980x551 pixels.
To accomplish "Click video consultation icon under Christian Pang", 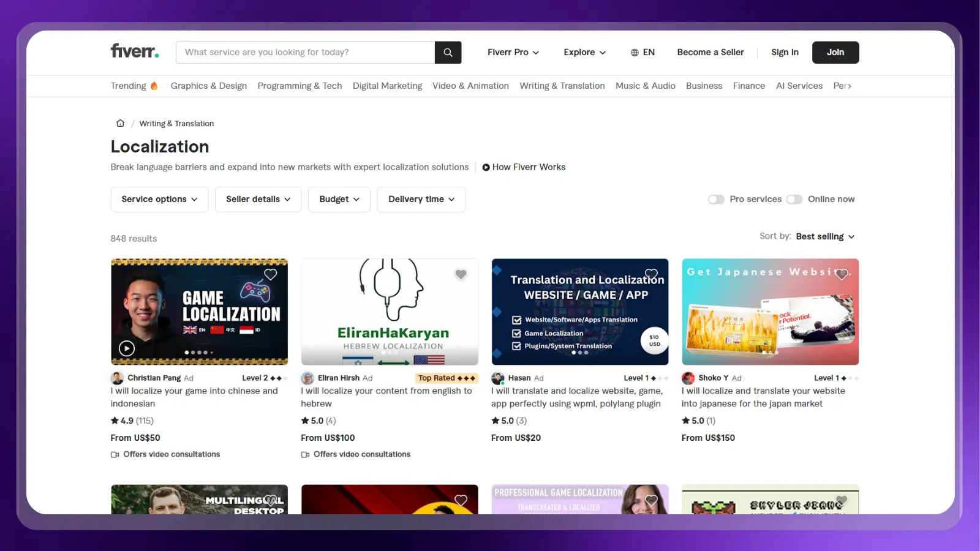I will tap(115, 454).
